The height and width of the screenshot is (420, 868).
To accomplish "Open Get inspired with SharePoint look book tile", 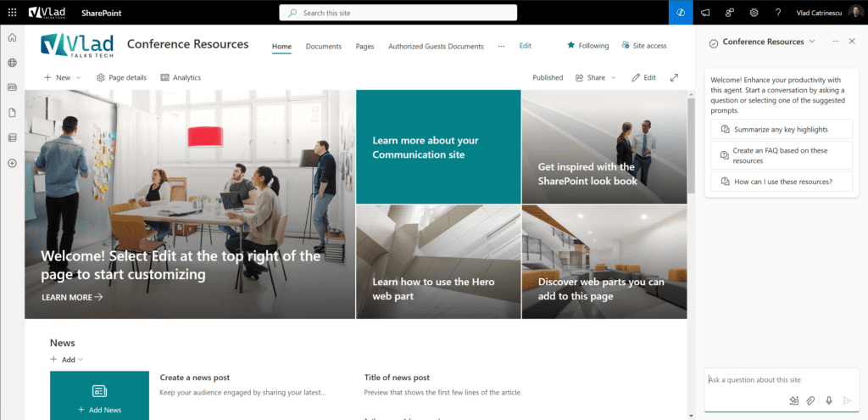I will (604, 147).
